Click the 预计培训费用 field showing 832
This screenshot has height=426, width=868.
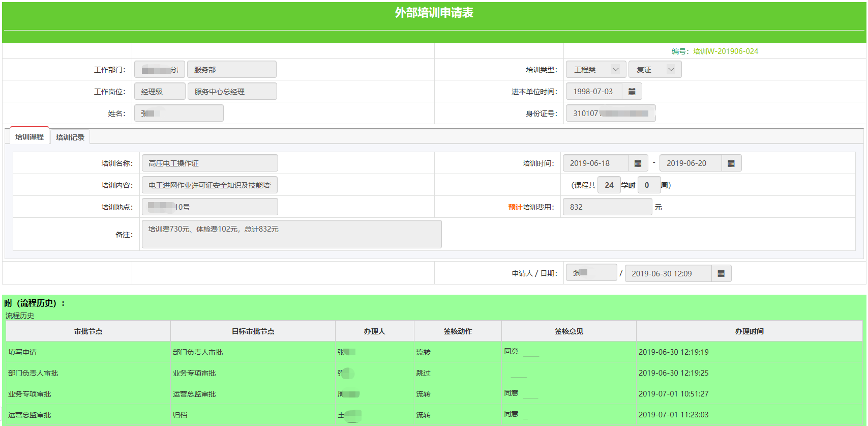coord(606,207)
